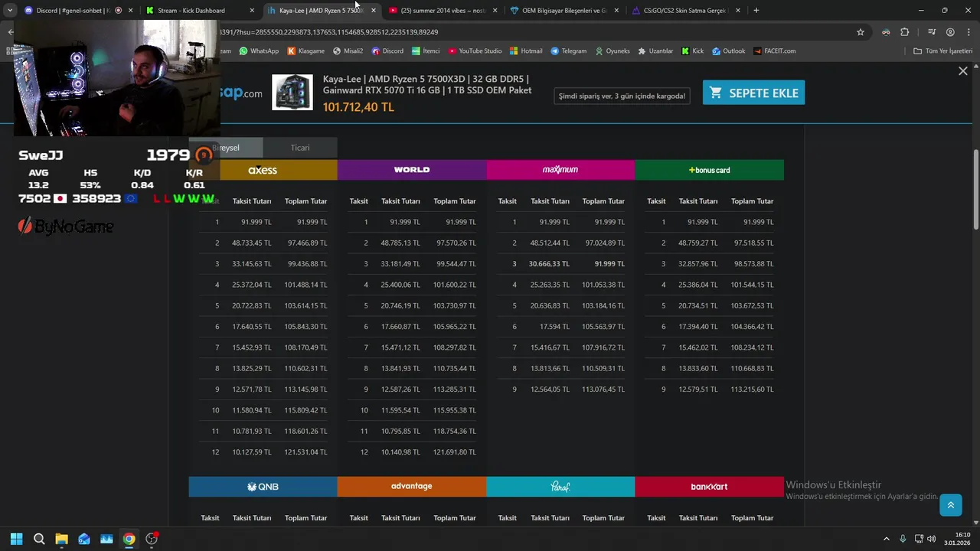Close the Kaya-Lee AMD Ryzen tab
This screenshot has height=551, width=980.
tap(374, 11)
